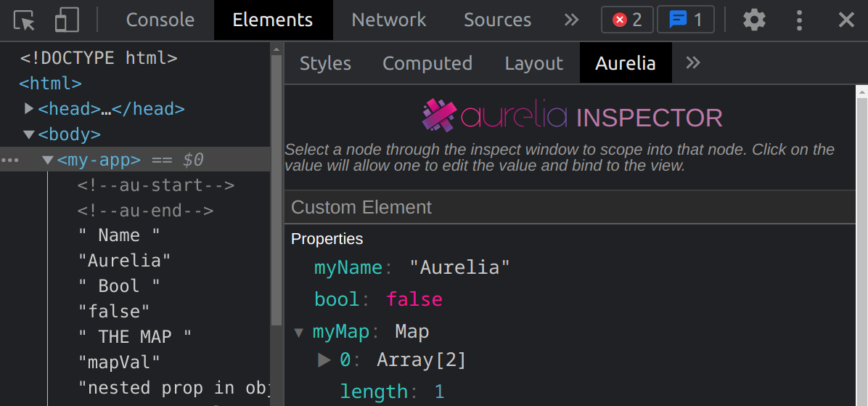Click the length value 1
This screenshot has width=868, height=406.
pyautogui.click(x=439, y=392)
